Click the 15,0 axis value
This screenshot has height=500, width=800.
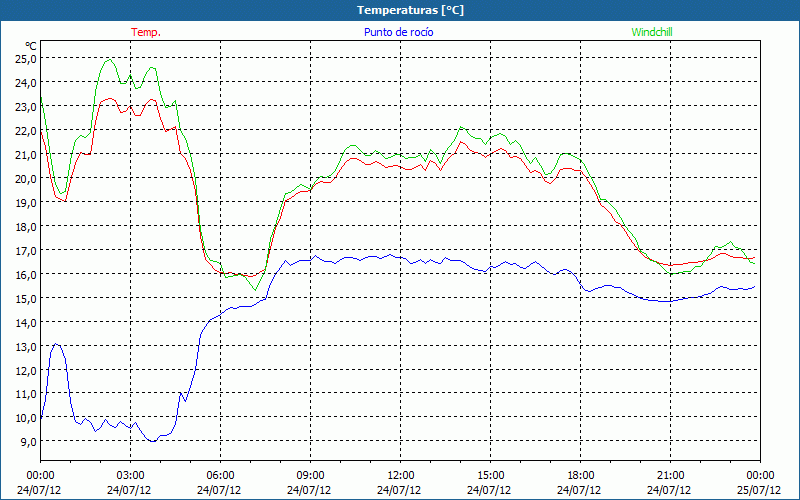pos(26,298)
